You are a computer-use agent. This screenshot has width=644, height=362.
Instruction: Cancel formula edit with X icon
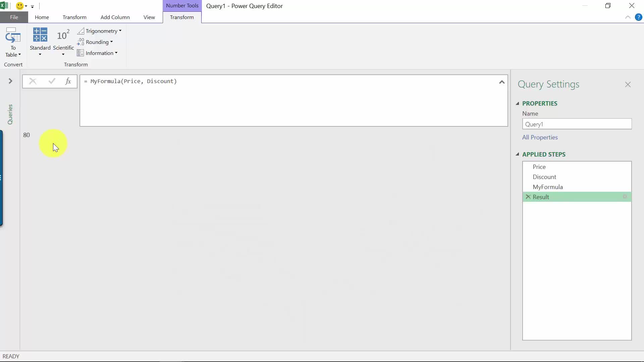click(33, 81)
